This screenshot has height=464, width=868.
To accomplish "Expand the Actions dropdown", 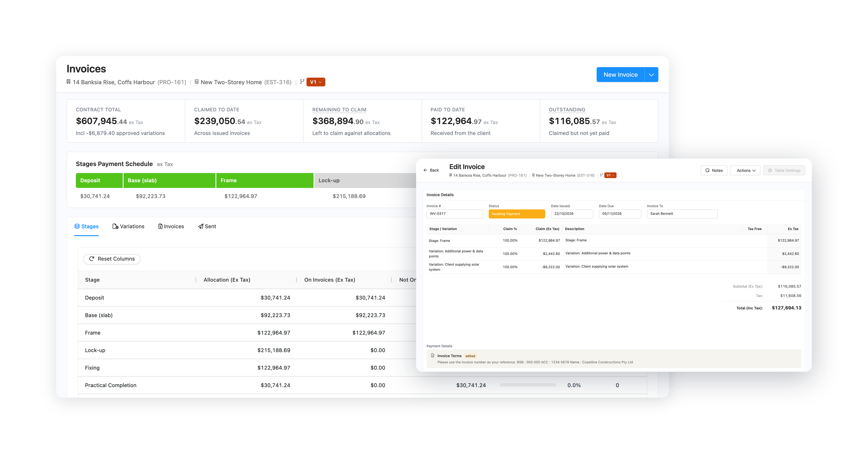I will 745,171.
